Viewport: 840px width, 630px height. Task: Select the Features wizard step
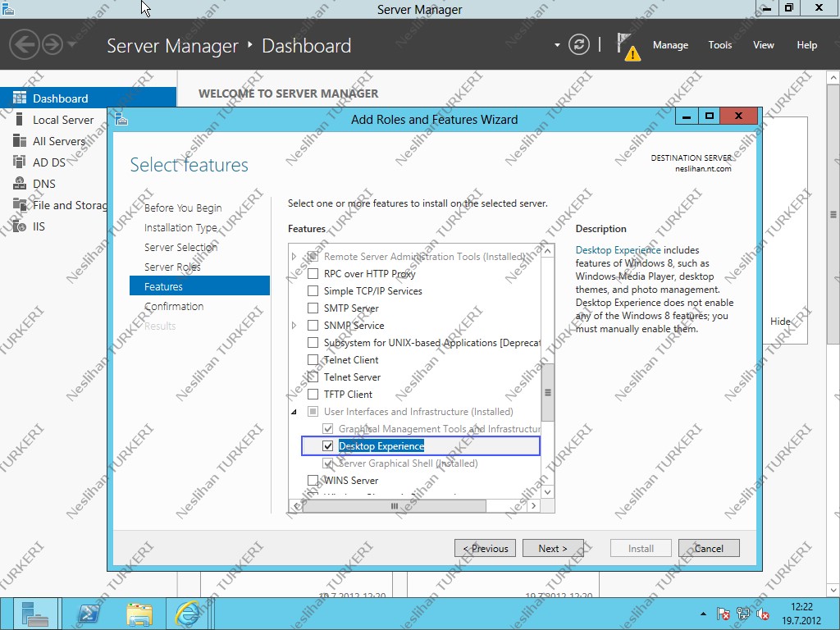(199, 286)
